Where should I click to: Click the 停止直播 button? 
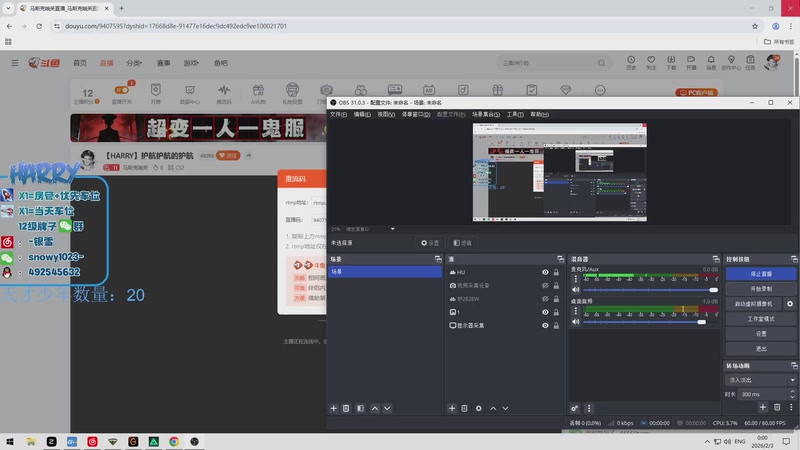[x=761, y=274]
